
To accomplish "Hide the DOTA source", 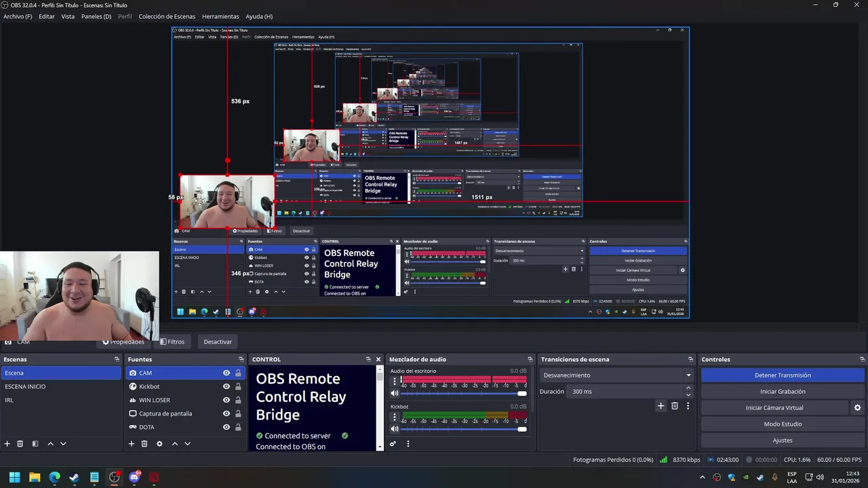I will [226, 427].
